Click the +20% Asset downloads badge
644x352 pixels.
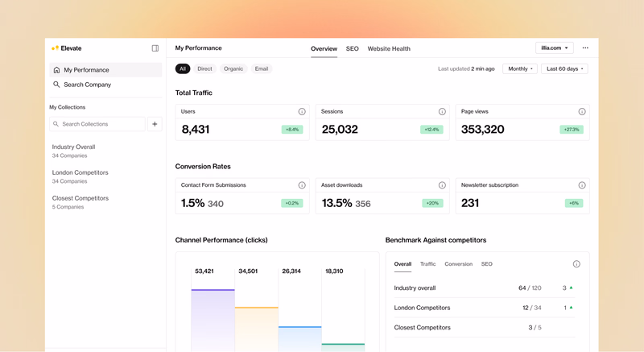432,203
